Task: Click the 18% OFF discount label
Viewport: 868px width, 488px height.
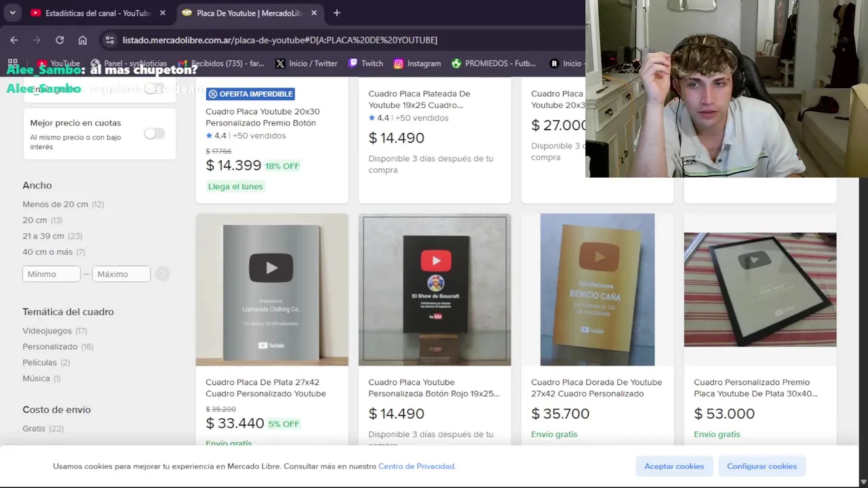Action: 282,166
